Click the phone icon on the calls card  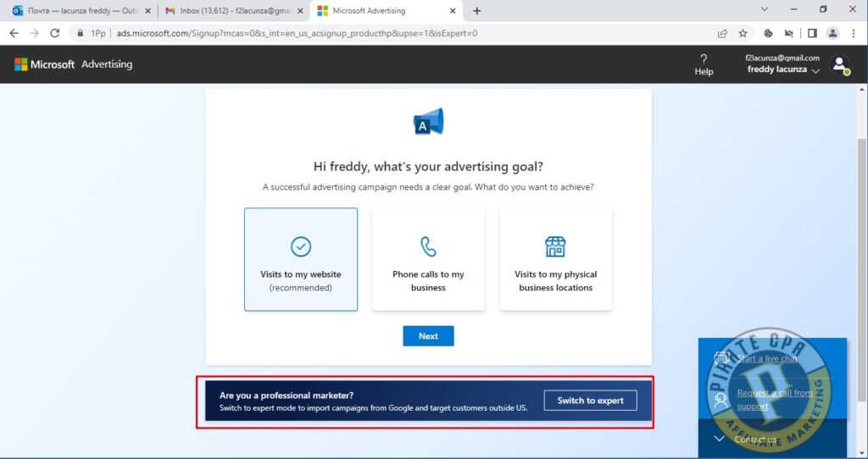(x=428, y=246)
